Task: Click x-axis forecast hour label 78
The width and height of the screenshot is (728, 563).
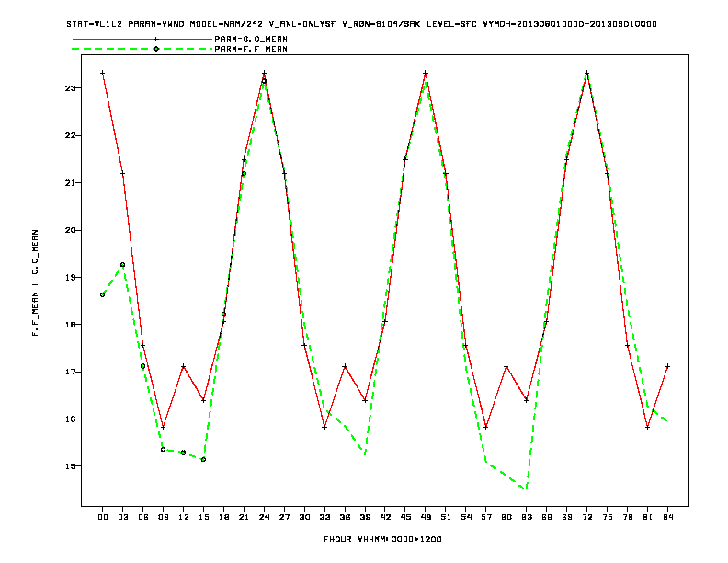Action: point(627,517)
